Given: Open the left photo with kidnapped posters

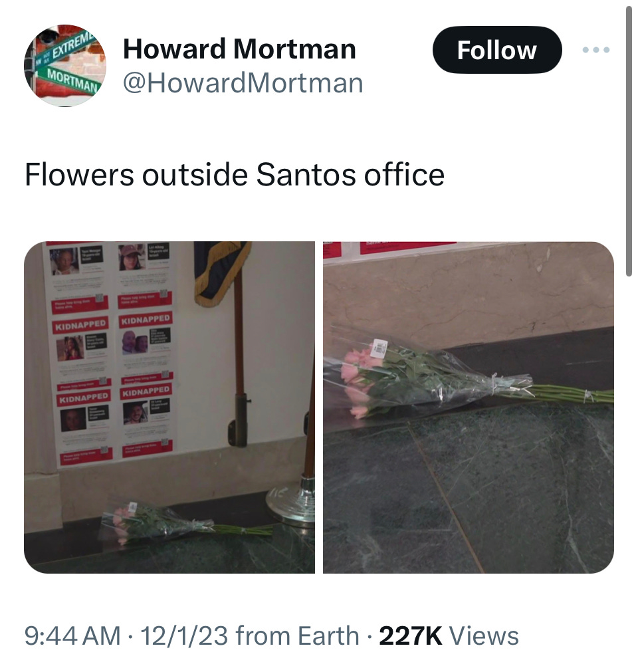Looking at the screenshot, I should coord(169,407).
